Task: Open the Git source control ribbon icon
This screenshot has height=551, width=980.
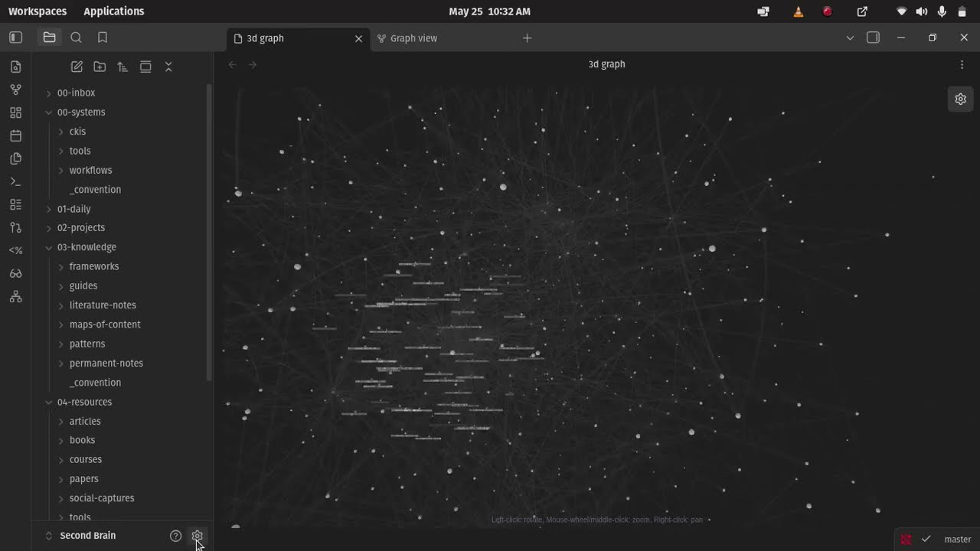Action: click(x=15, y=227)
